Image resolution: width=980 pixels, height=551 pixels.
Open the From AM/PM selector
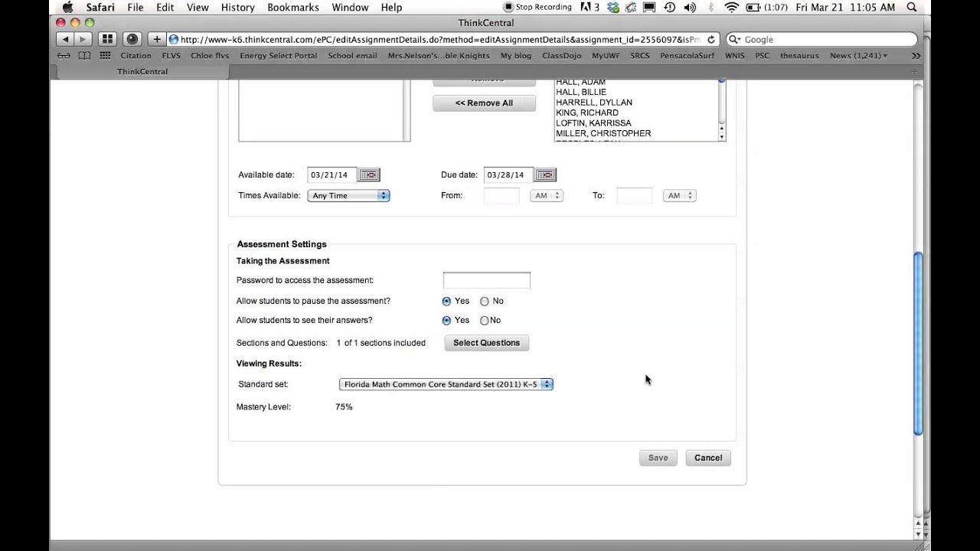(x=547, y=196)
